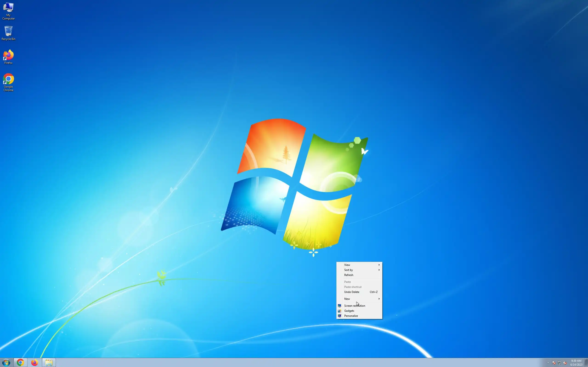Viewport: 588px width, 367px height.
Task: Show hidden tray icons with the arrow
Action: [548, 363]
